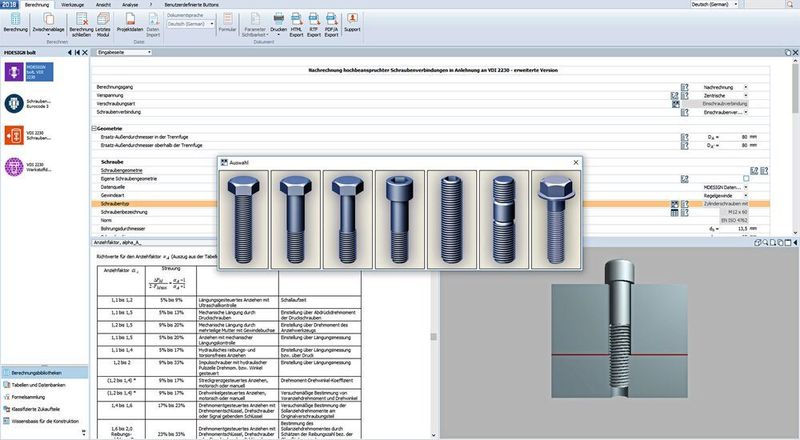Select reduced shank hex bolt thumbnail
The image size is (800, 440).
[348, 219]
